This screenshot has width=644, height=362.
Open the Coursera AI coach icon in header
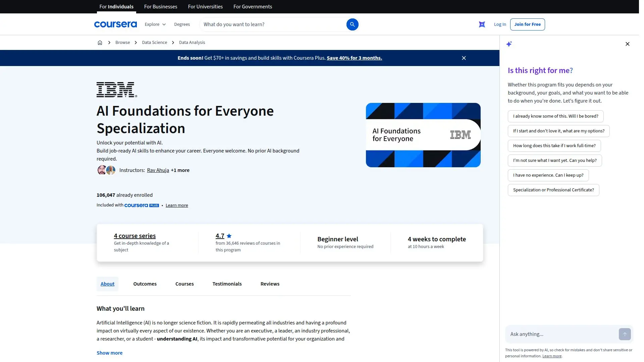482,24
